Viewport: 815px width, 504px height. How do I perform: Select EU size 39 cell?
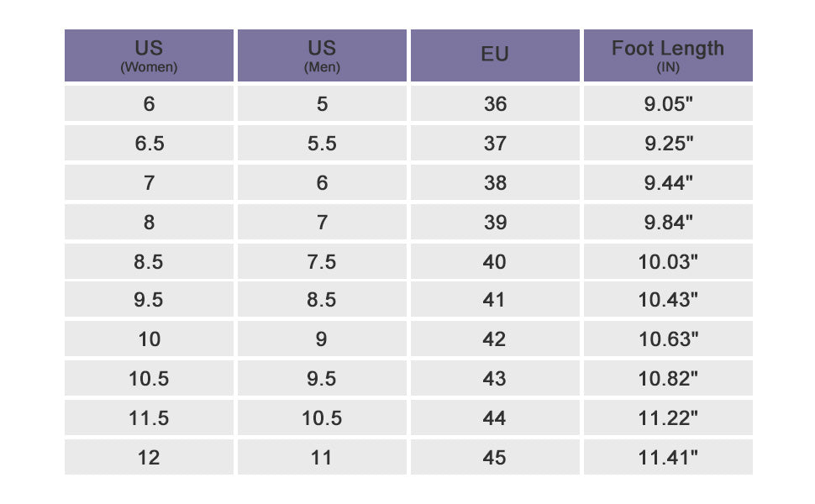tap(495, 222)
